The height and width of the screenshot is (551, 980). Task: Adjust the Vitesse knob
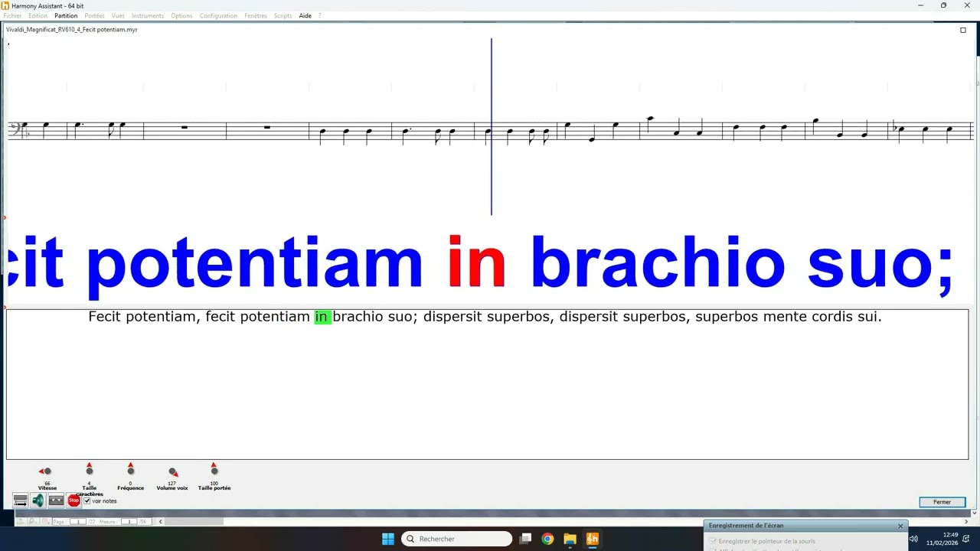[47, 471]
